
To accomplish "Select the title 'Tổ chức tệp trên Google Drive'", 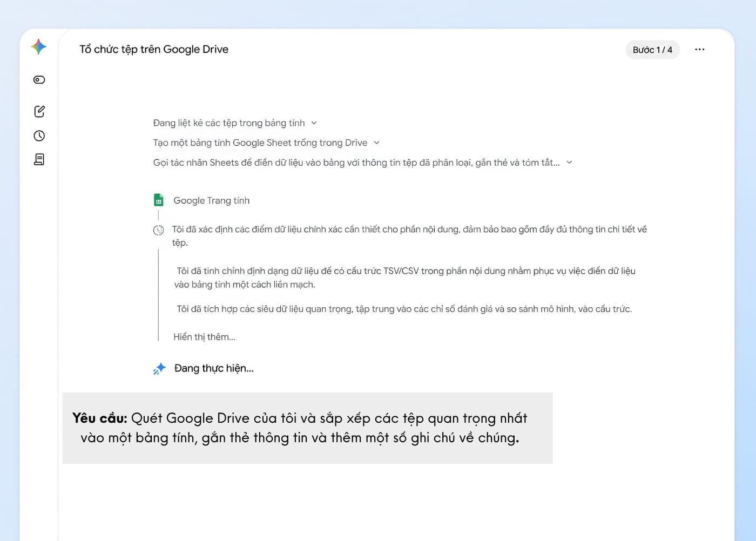I will click(154, 49).
